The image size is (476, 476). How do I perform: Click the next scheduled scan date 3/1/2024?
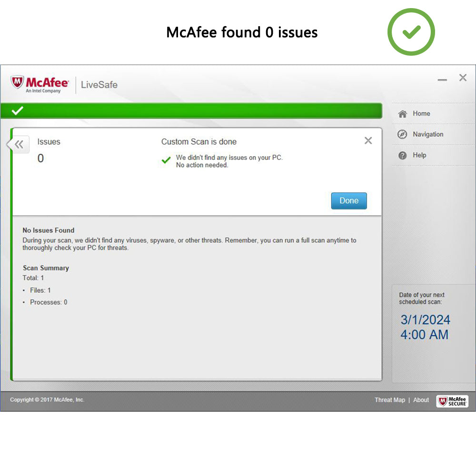pyautogui.click(x=425, y=320)
